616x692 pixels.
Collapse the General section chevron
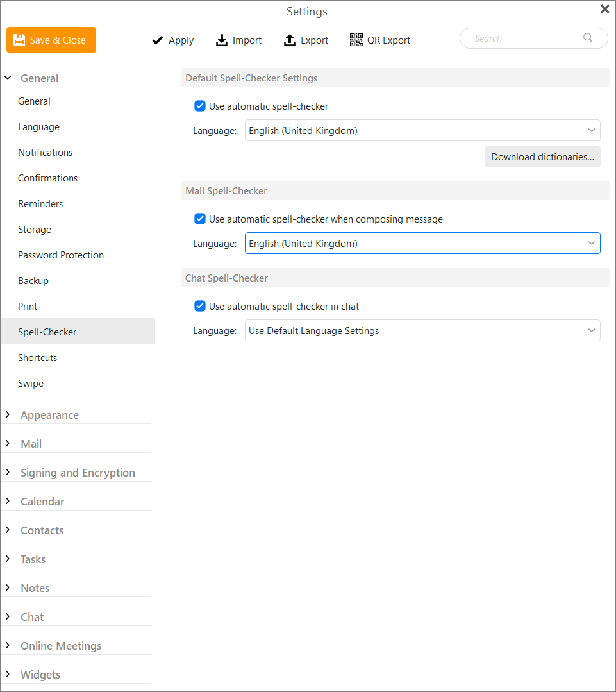(8, 78)
